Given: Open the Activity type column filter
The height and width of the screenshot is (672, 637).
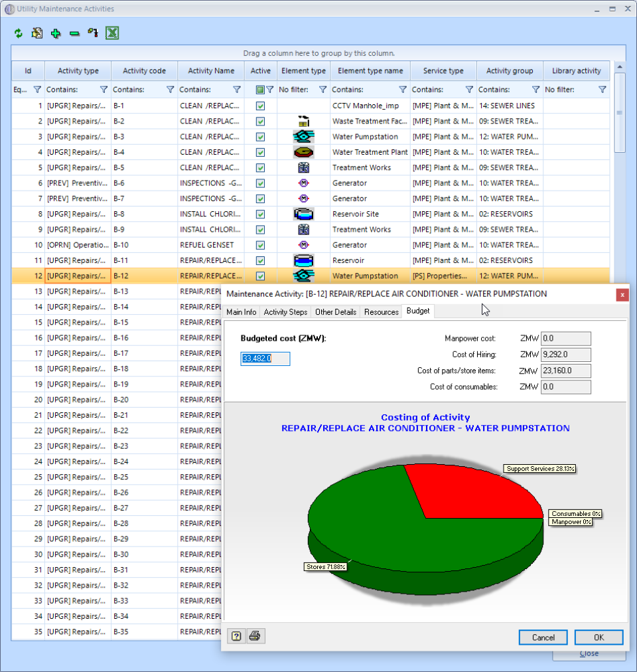Looking at the screenshot, I should (103, 89).
